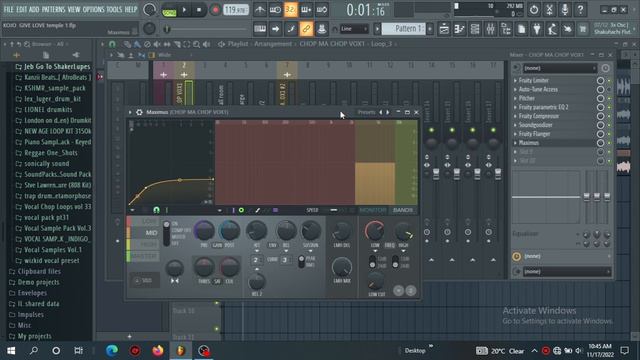Open the Maximus plugin options arrow
The image size is (640, 360).
coord(130,112)
